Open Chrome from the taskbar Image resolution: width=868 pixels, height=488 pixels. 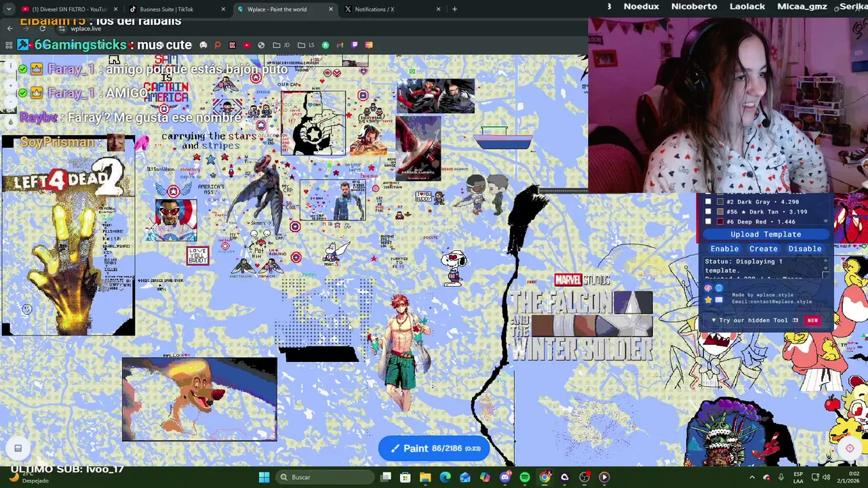click(x=545, y=477)
